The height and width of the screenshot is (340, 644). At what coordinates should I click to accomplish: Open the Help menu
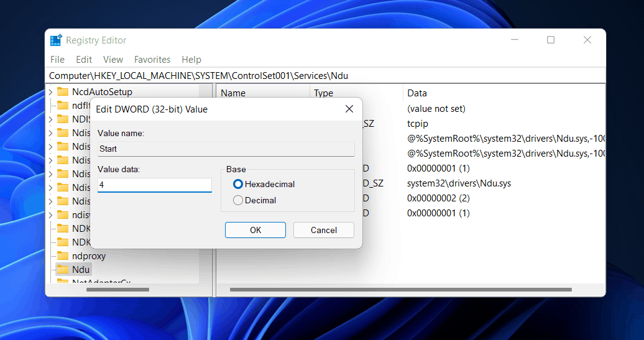[x=191, y=60]
